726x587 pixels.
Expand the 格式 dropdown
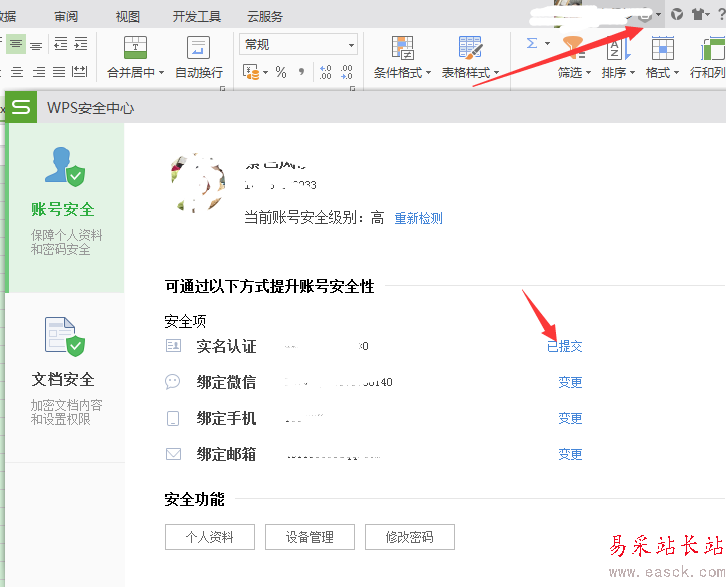point(676,73)
